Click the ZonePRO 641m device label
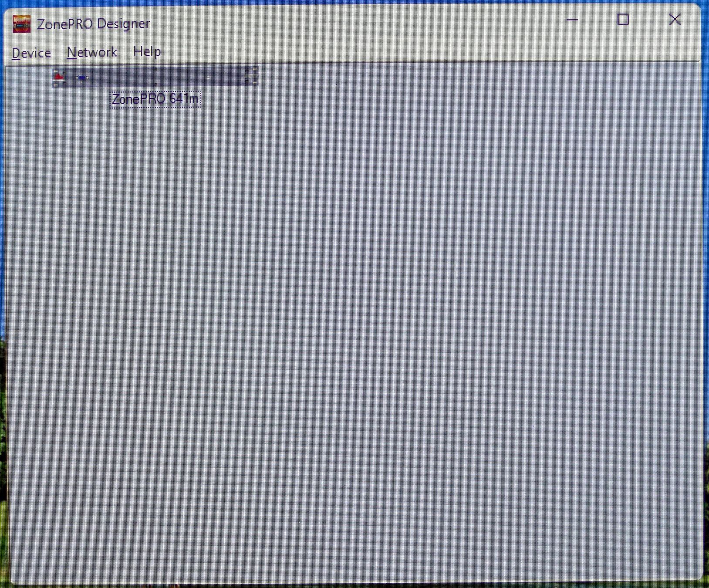This screenshot has height=588, width=709. [x=155, y=99]
